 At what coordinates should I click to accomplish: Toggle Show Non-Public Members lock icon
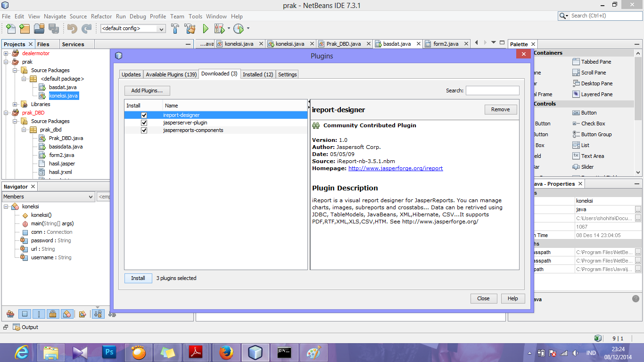coord(53,314)
